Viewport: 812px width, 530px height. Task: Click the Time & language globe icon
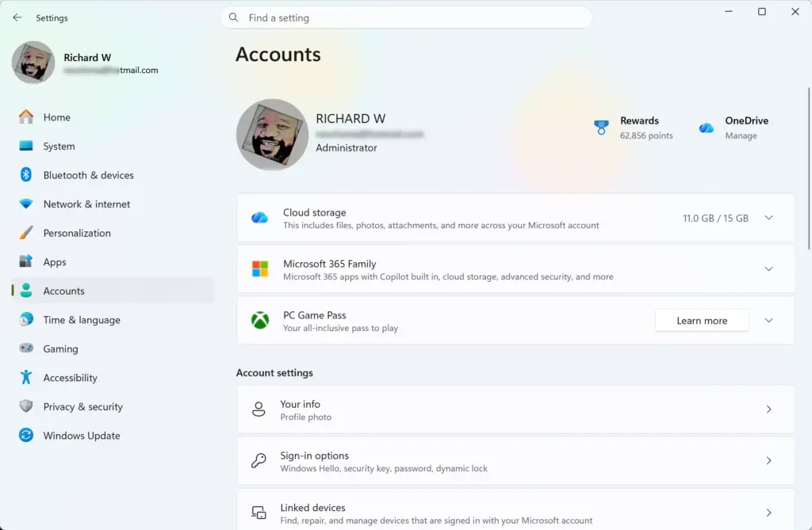tap(26, 319)
